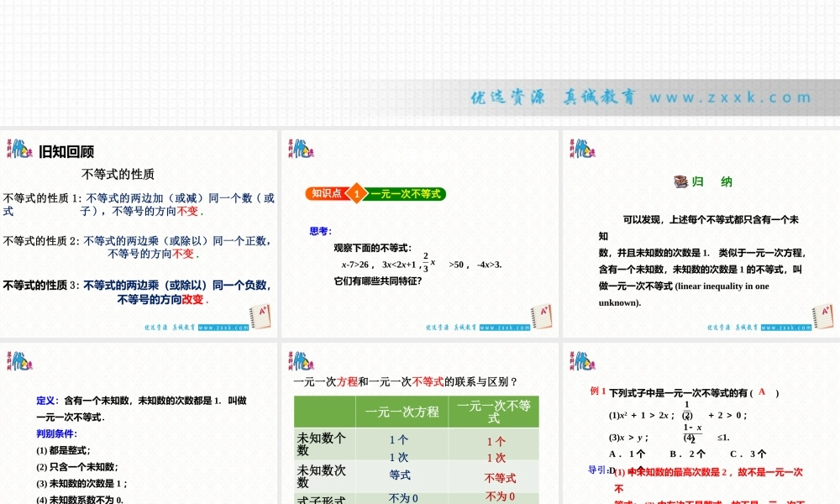Click the green 一元一次不等式 label
840x504 pixels.
click(x=406, y=194)
